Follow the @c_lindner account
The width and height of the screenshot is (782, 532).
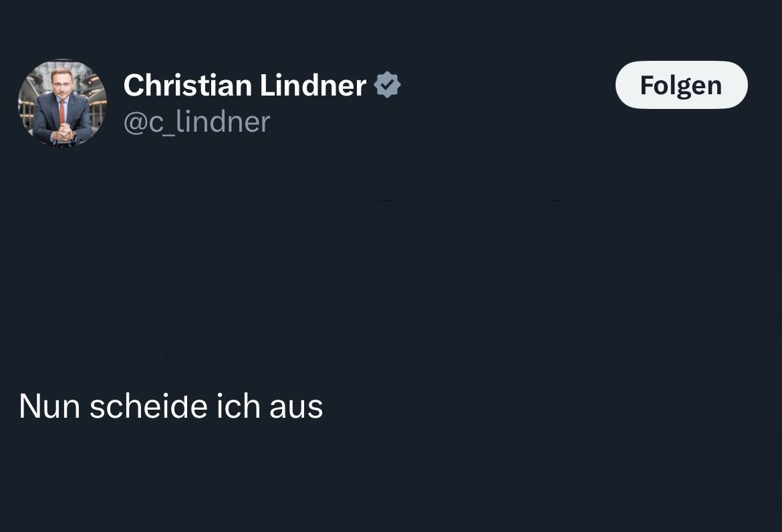680,85
